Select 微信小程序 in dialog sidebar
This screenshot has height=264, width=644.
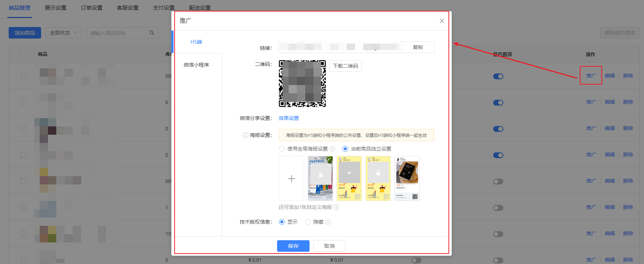pyautogui.click(x=197, y=65)
